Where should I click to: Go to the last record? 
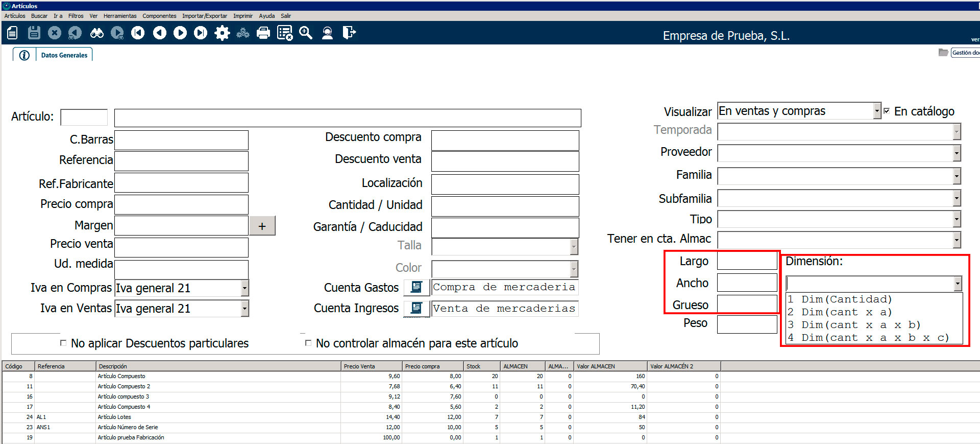click(x=201, y=33)
